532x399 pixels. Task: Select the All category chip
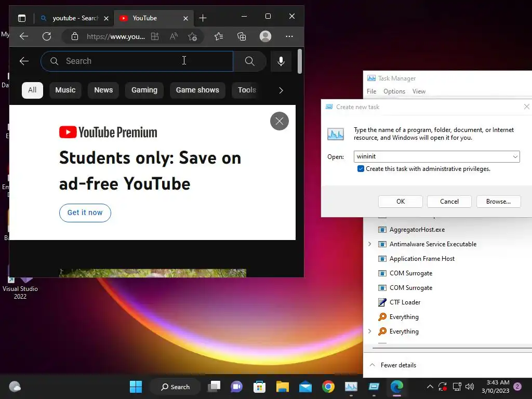32,90
